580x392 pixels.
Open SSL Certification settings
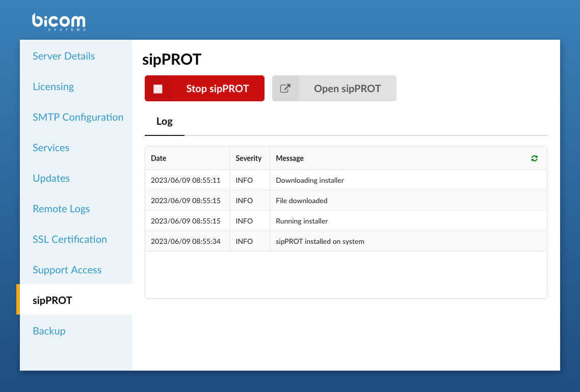[70, 239]
